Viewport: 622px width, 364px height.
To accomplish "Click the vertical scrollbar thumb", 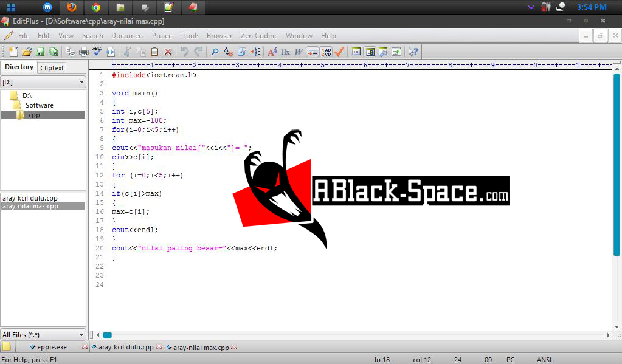I will coord(617,165).
